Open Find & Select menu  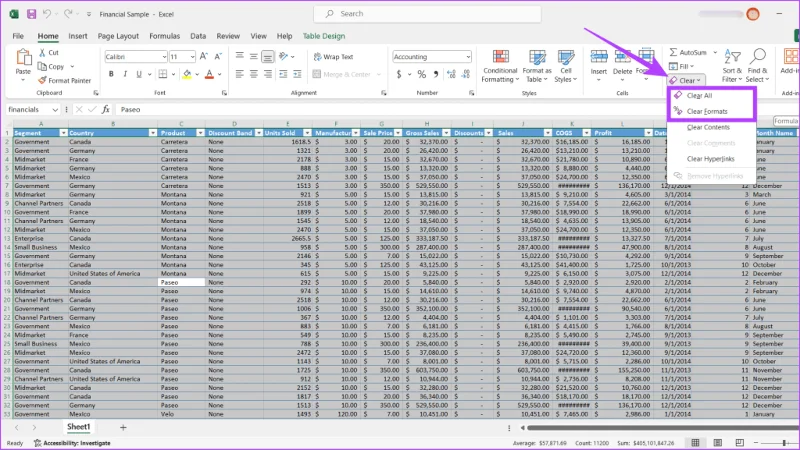pos(757,66)
